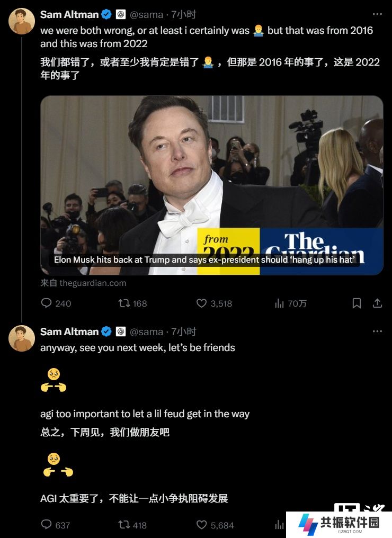Share the first tweet via upload icon
Screen dimensions: 392x538
pyautogui.click(x=377, y=303)
